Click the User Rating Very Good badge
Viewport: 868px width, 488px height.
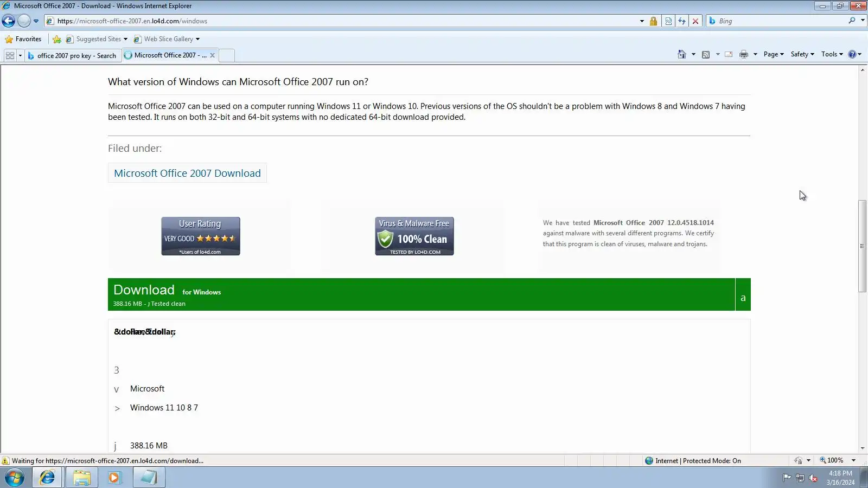click(201, 236)
